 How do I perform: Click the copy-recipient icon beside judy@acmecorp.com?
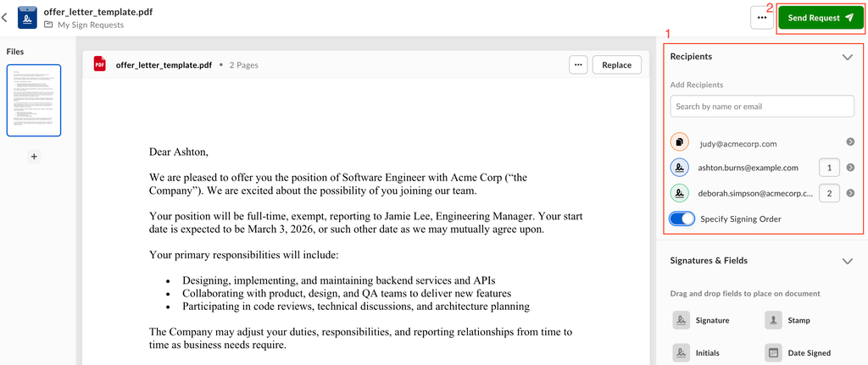click(x=680, y=143)
